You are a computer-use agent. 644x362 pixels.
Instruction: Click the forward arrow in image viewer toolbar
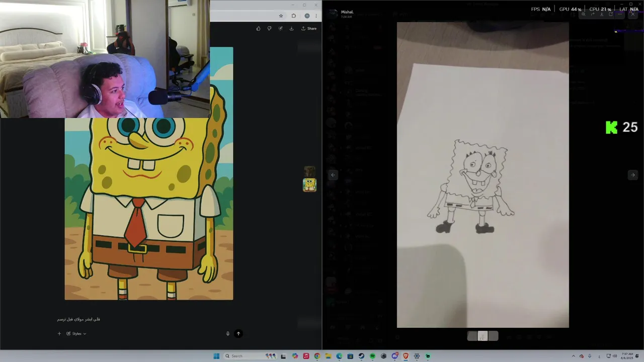click(x=593, y=14)
